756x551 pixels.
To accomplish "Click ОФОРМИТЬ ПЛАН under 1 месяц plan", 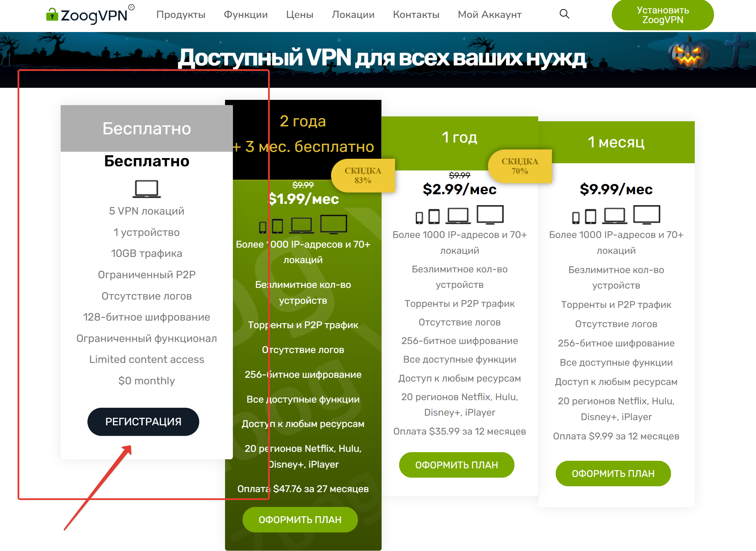I will pos(613,474).
